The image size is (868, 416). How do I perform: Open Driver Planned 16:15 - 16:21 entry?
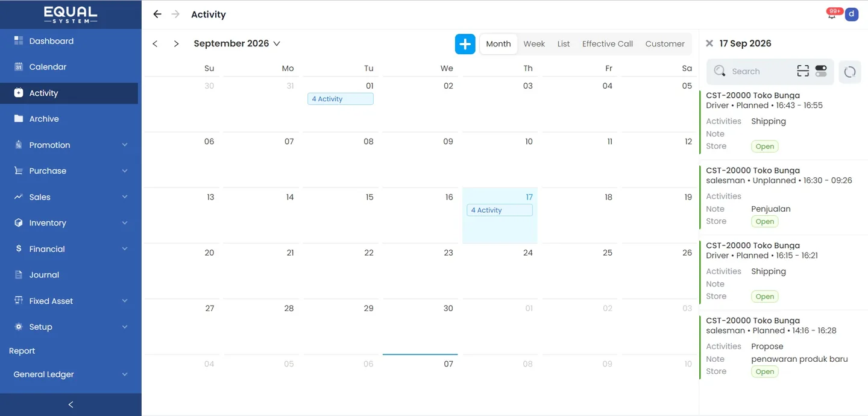pyautogui.click(x=784, y=273)
